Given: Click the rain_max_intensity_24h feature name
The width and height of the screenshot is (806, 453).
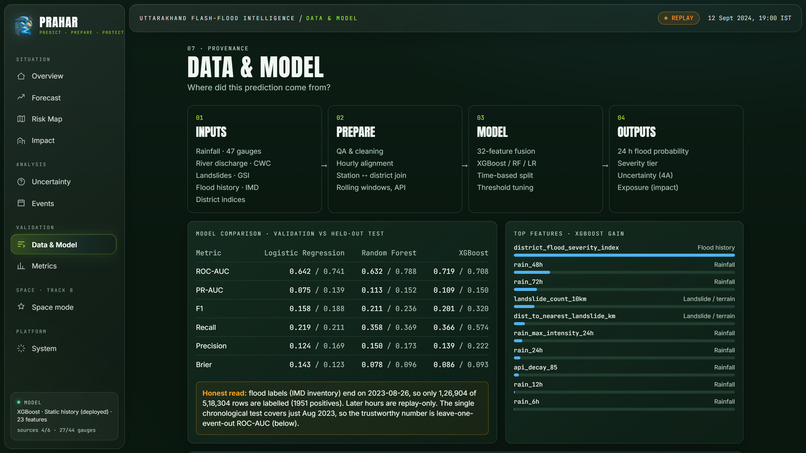Looking at the screenshot, I should click(554, 333).
